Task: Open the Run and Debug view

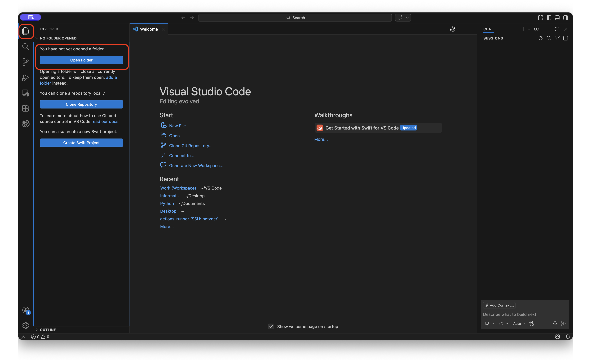Action: (26, 78)
